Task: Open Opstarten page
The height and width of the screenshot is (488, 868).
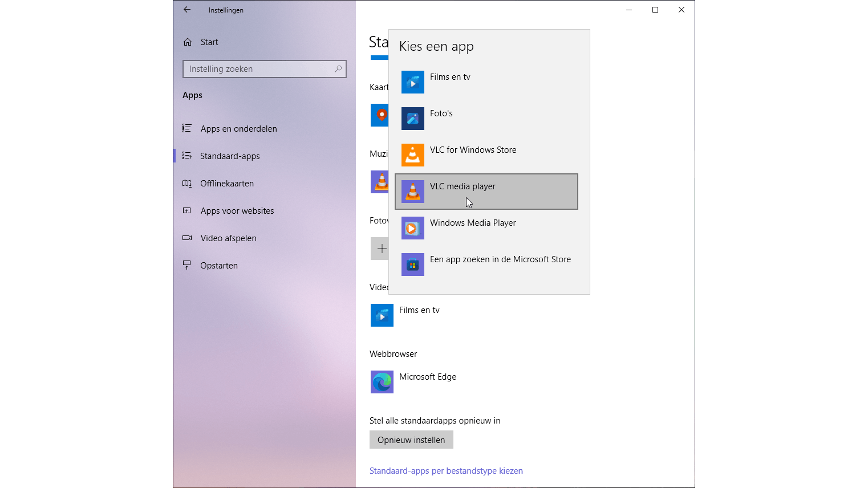Action: click(x=265, y=266)
